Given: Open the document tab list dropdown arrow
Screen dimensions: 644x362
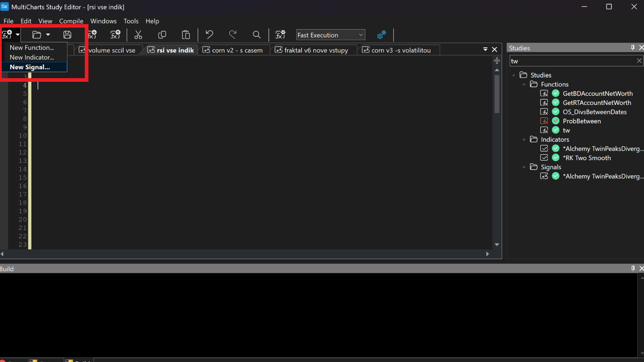Looking at the screenshot, I should pos(485,49).
